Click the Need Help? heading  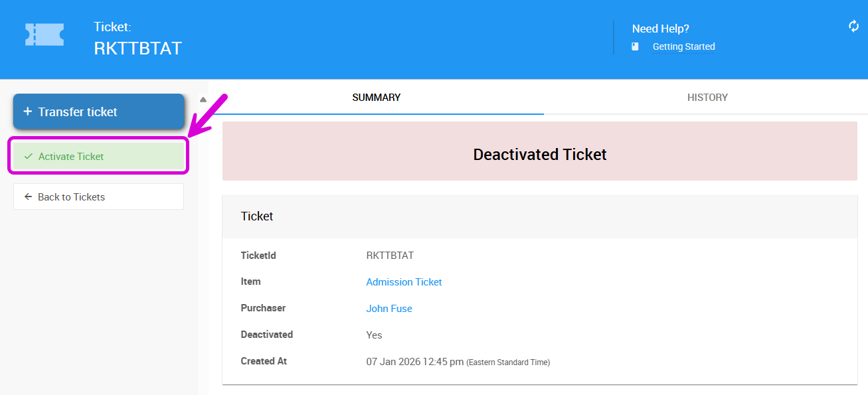pos(660,29)
